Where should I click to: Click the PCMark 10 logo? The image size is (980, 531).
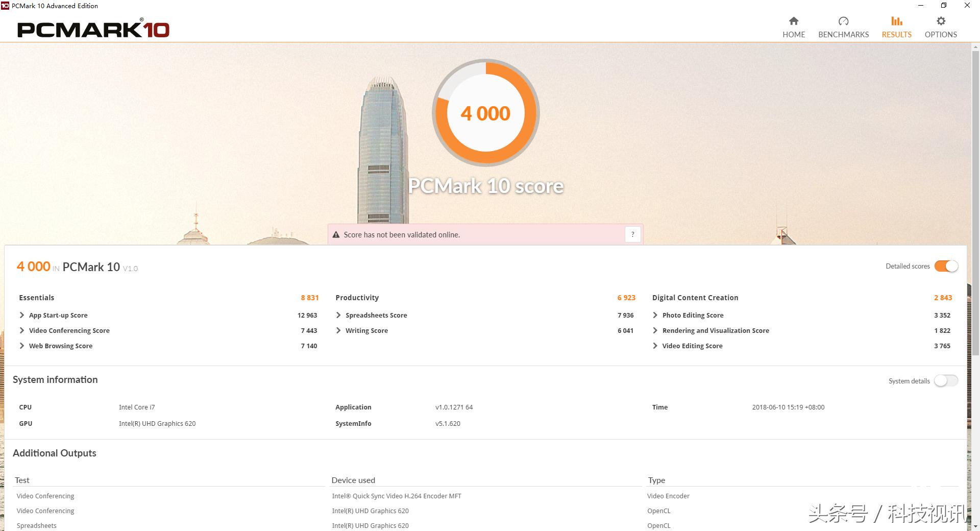tap(93, 30)
